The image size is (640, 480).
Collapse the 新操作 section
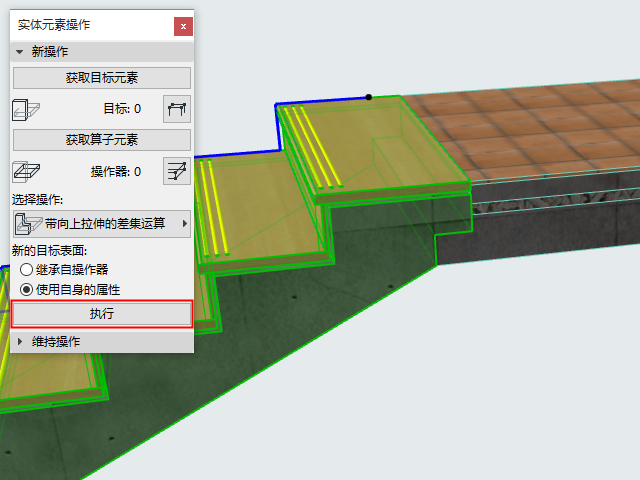click(19, 52)
